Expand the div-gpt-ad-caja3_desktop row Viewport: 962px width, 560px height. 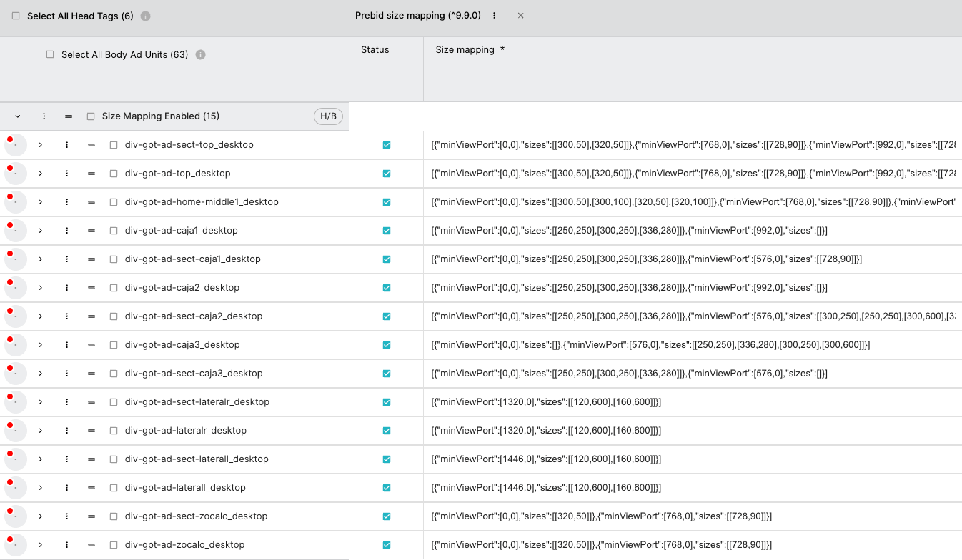pos(40,344)
